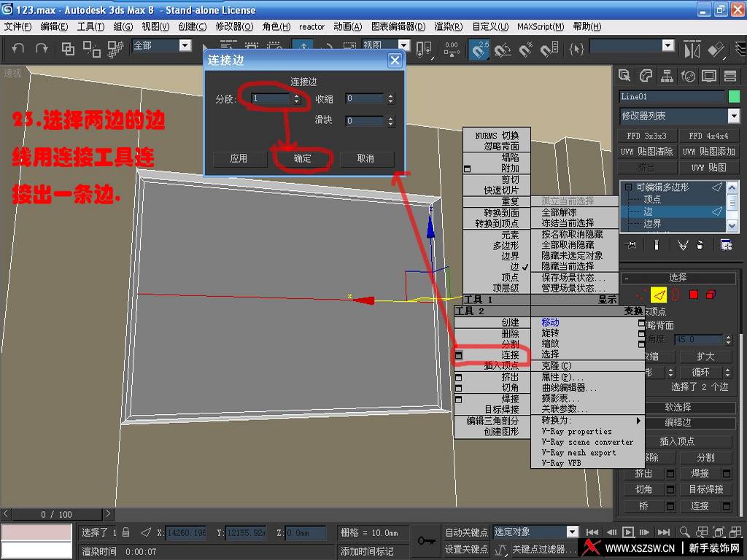
Task: Undo the last action
Action: tap(18, 48)
